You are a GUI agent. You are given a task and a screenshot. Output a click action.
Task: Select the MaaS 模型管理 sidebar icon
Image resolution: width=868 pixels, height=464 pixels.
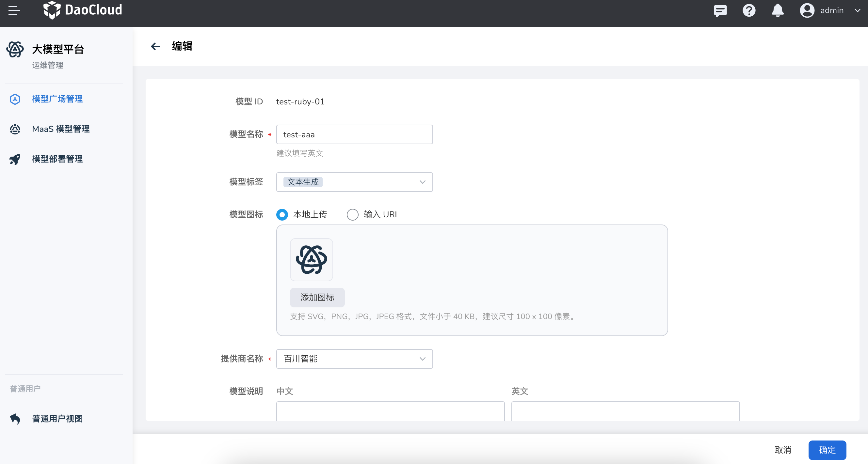[15, 129]
